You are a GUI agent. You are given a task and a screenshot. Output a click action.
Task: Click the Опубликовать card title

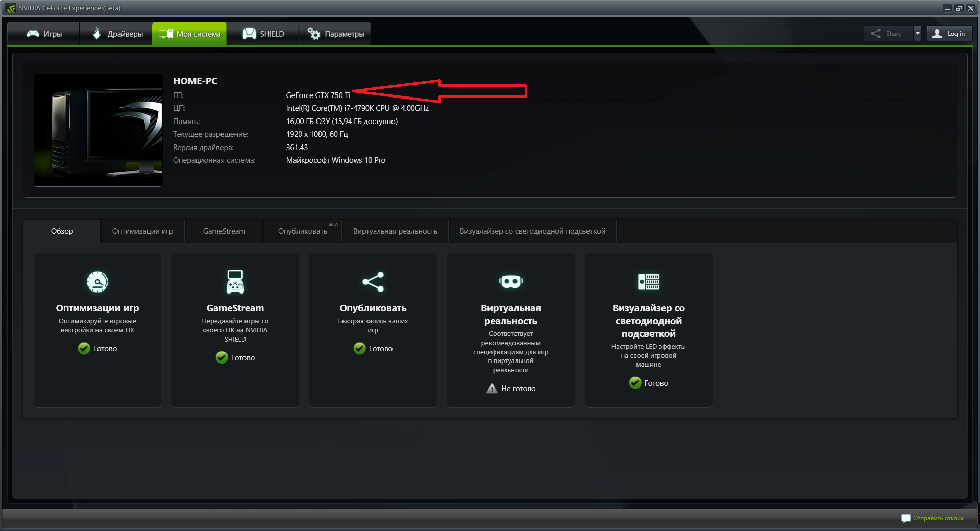pyautogui.click(x=373, y=308)
